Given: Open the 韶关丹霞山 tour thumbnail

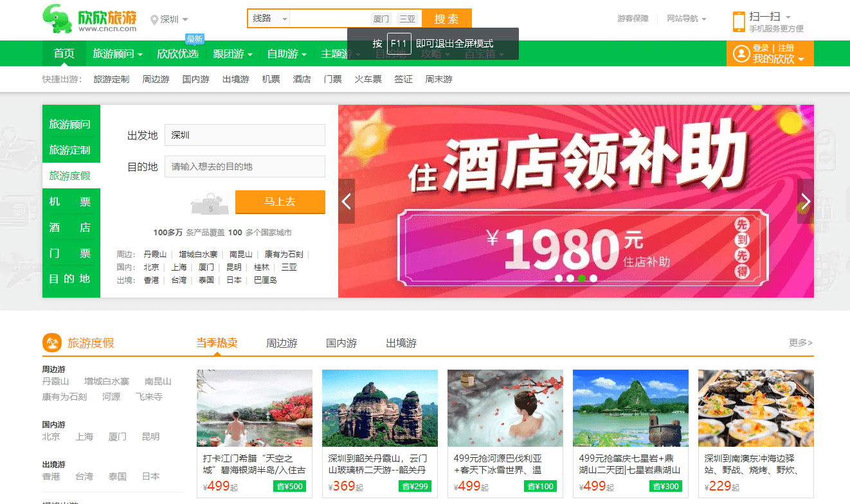Looking at the screenshot, I should click(380, 408).
